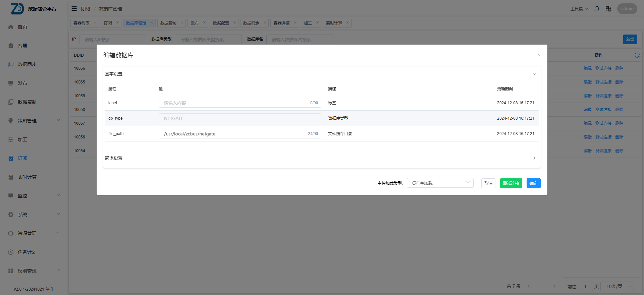Click the notification bell icon
The height and width of the screenshot is (295, 644).
[597, 9]
